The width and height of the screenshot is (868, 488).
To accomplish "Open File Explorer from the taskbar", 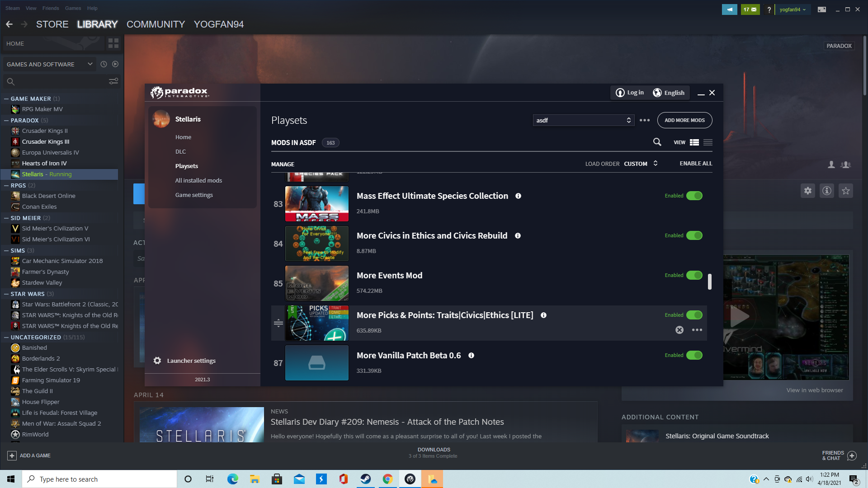I will pyautogui.click(x=255, y=479).
